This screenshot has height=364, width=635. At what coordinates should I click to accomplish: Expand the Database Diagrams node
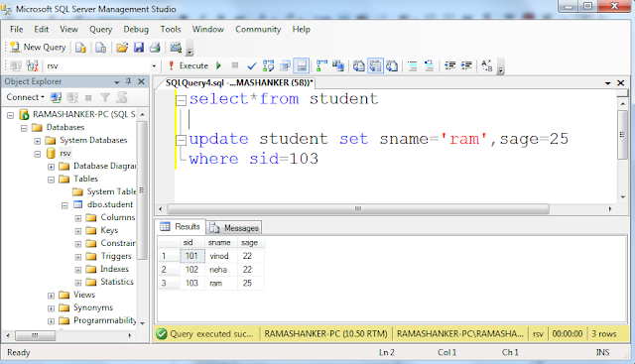[51, 167]
